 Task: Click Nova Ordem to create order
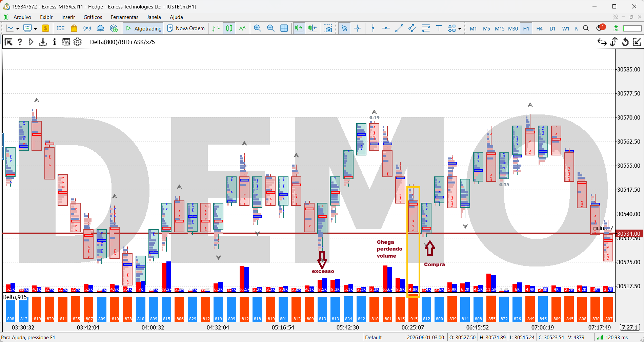pos(186,28)
